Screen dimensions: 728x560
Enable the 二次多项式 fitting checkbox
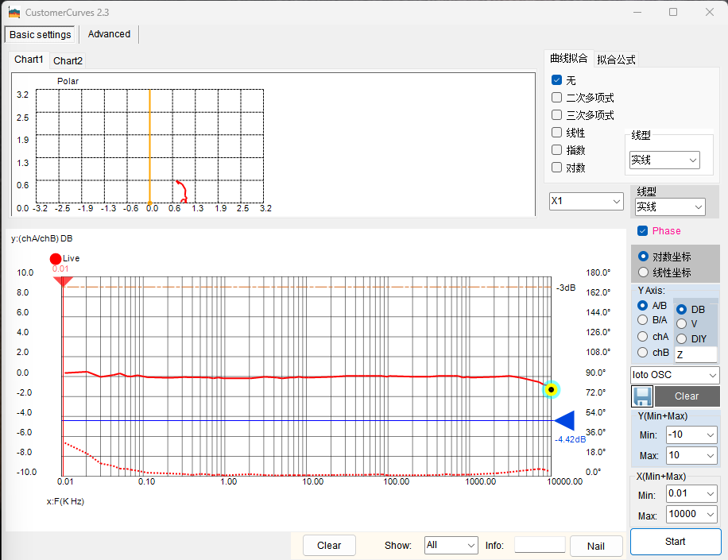pyautogui.click(x=557, y=98)
